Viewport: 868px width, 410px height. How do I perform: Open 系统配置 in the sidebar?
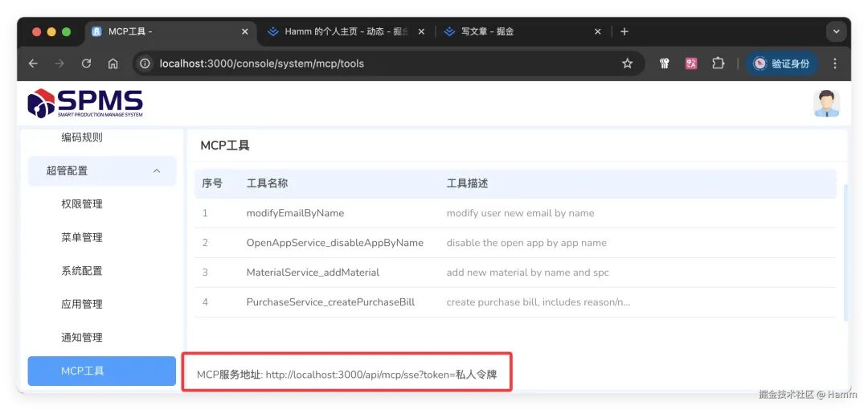pyautogui.click(x=82, y=270)
